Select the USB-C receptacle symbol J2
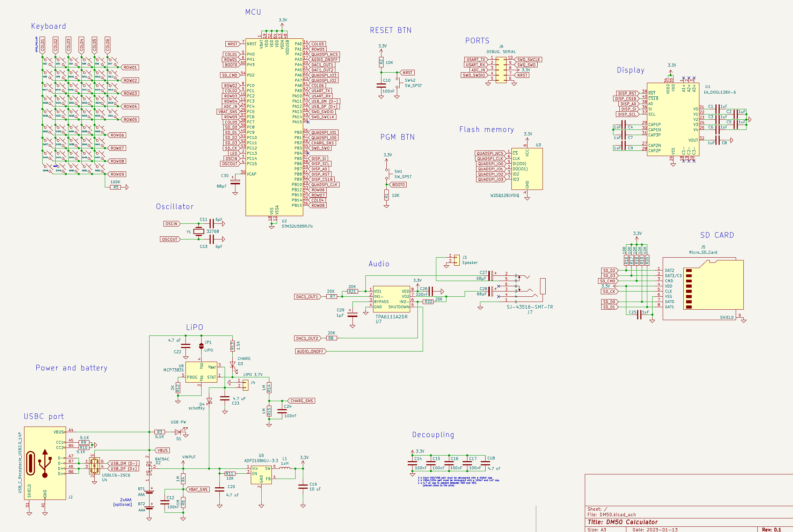This screenshot has width=793, height=532. (x=45, y=463)
